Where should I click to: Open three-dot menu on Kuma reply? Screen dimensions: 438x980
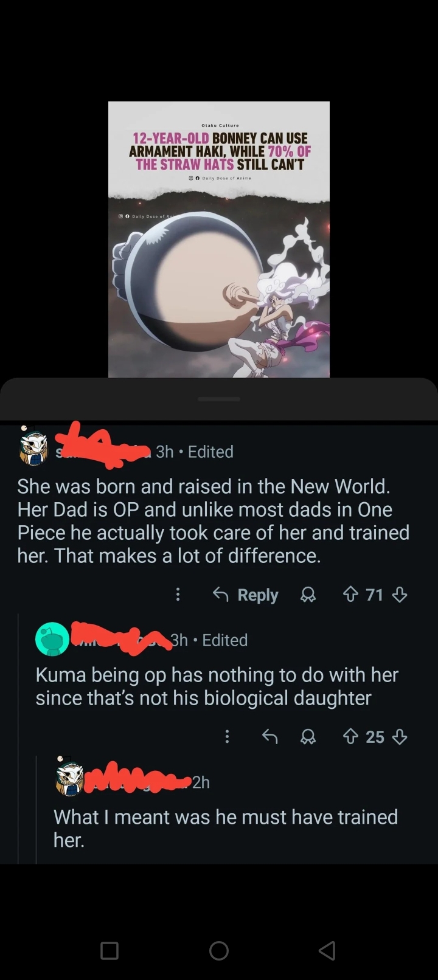point(227,737)
